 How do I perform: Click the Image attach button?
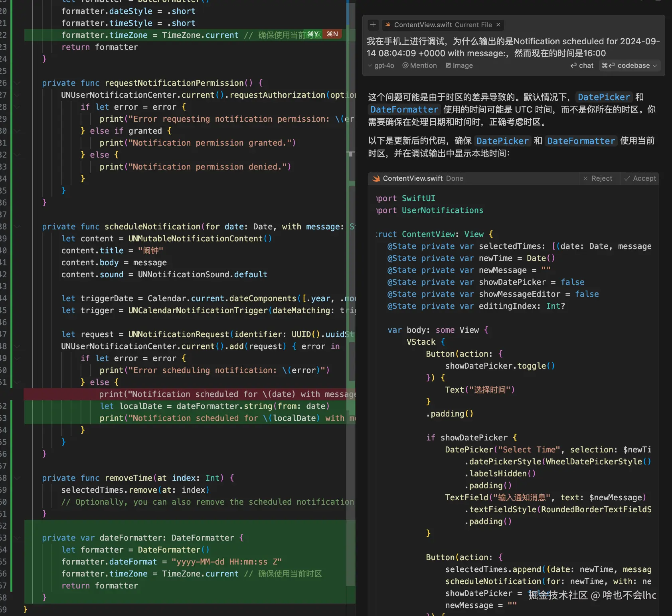coord(459,65)
